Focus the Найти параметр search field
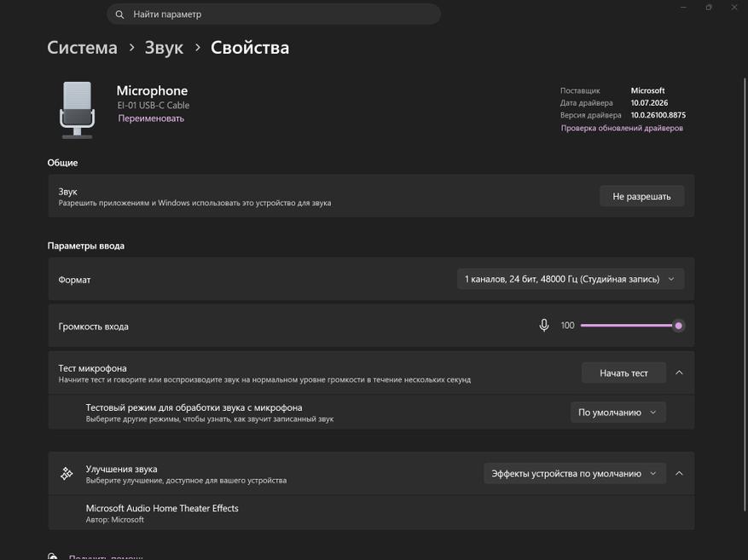Viewport: 748px width, 560px height. pos(273,14)
